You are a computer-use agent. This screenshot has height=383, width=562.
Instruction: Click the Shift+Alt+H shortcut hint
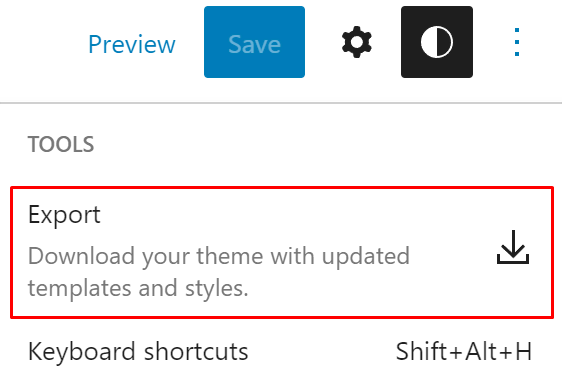coord(463,351)
